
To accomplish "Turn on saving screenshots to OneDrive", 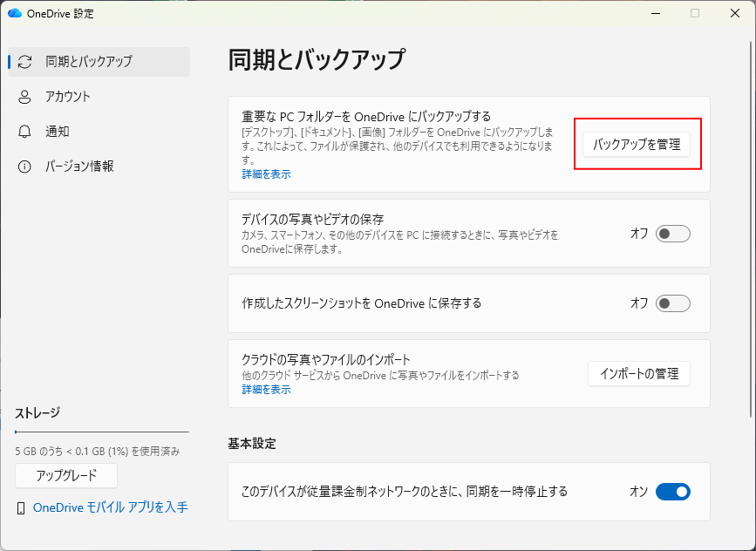I will click(x=671, y=303).
